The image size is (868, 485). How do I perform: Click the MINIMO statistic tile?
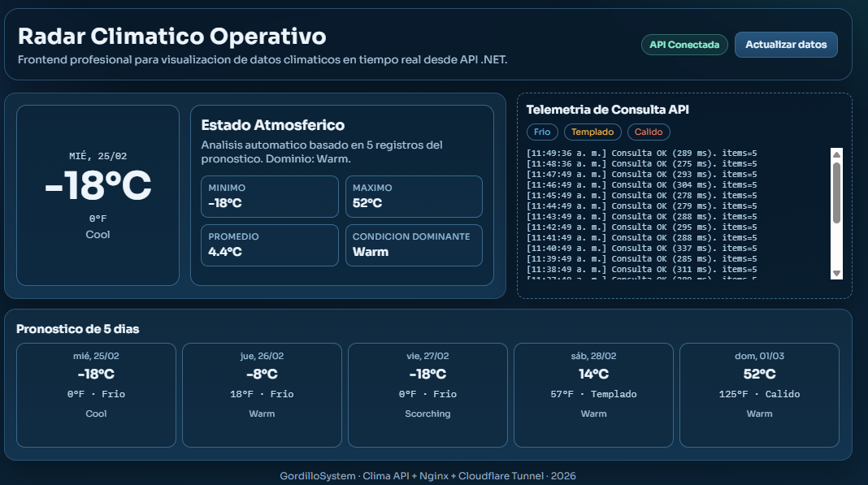point(270,197)
